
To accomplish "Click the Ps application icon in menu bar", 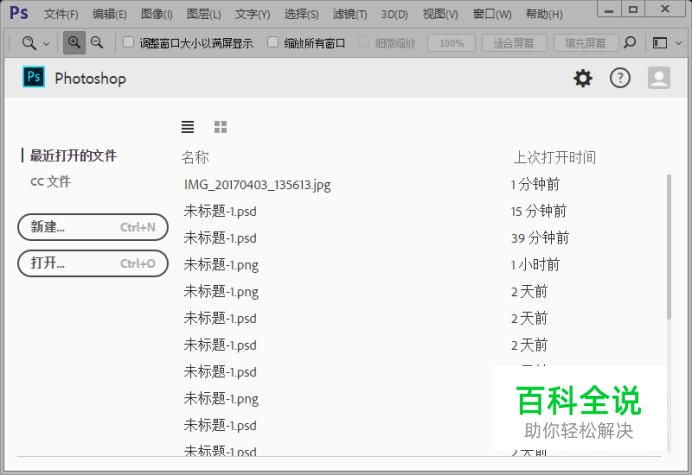I will (x=19, y=13).
